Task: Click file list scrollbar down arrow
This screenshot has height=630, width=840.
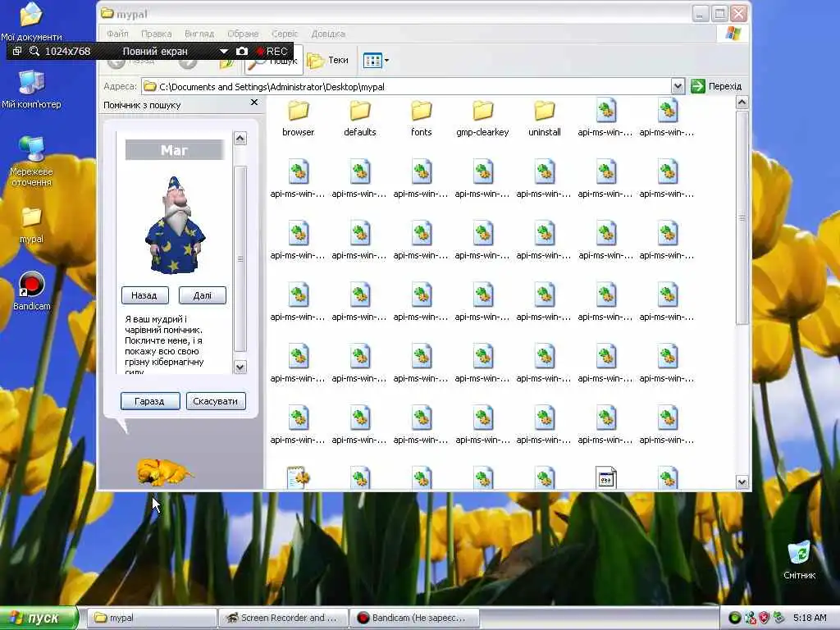Action: click(x=742, y=482)
